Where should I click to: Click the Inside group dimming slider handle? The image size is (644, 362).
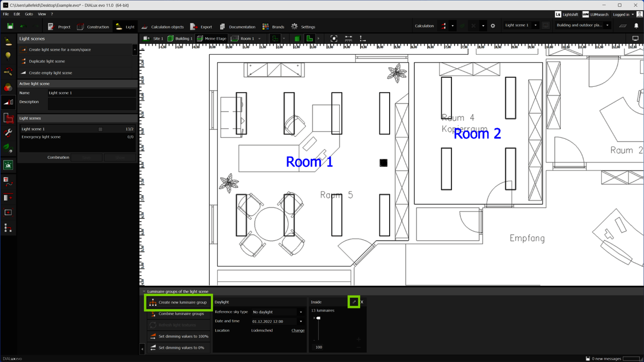tap(318, 318)
